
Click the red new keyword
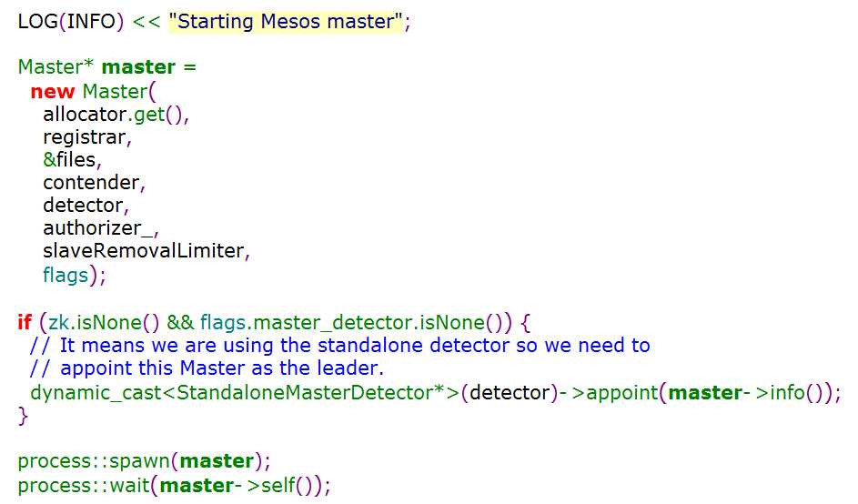[x=53, y=91]
